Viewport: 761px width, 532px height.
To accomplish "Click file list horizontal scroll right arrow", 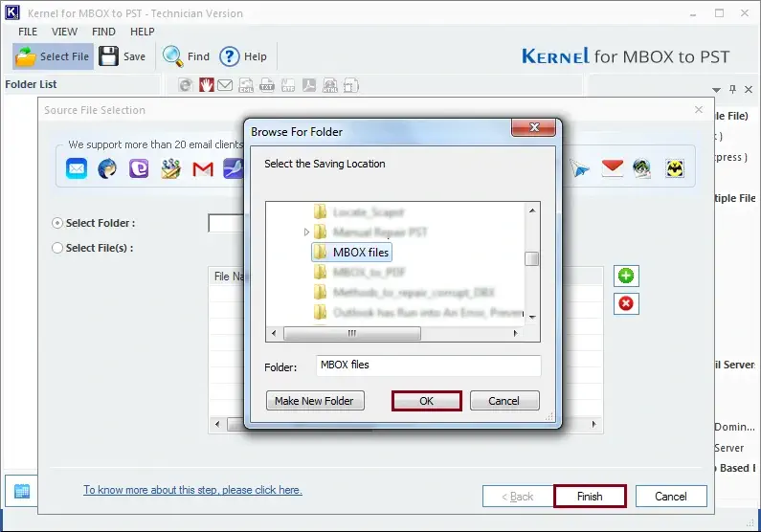I will 594,424.
